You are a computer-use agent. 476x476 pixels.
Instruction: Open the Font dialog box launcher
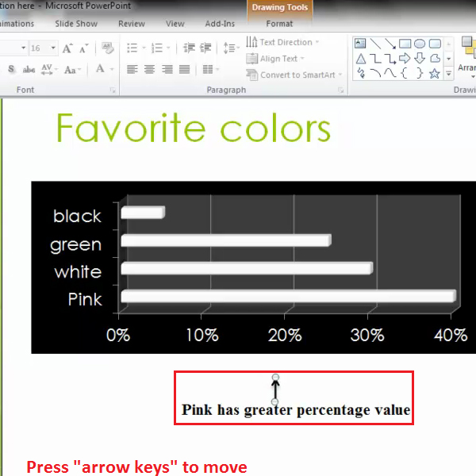click(x=113, y=90)
